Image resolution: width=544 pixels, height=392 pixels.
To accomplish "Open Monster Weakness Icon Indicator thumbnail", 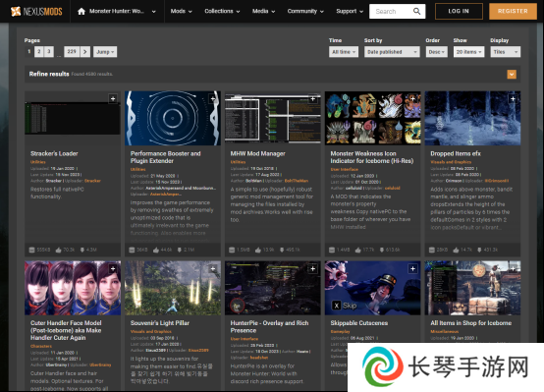I will click(x=372, y=118).
